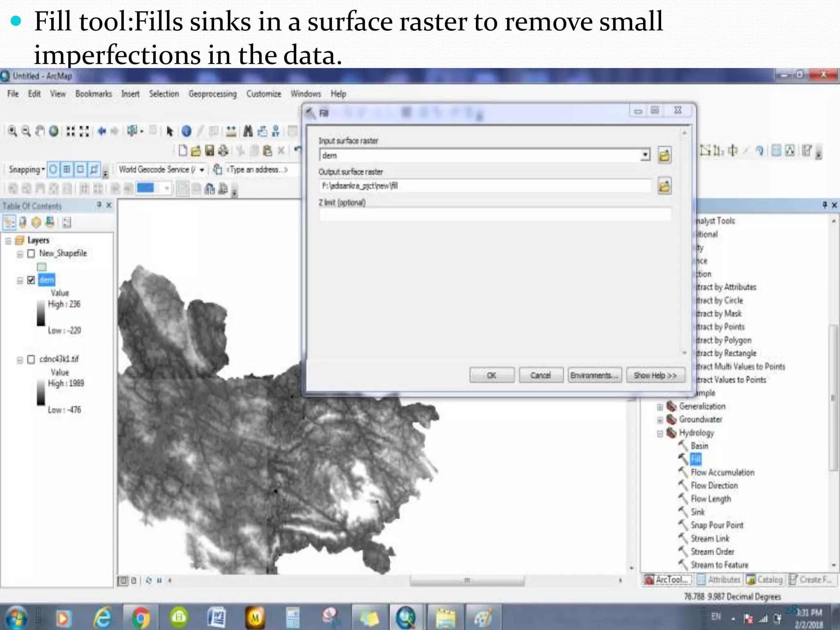Click Show Help button
Screen dimensions: 840x630
pyautogui.click(x=655, y=375)
